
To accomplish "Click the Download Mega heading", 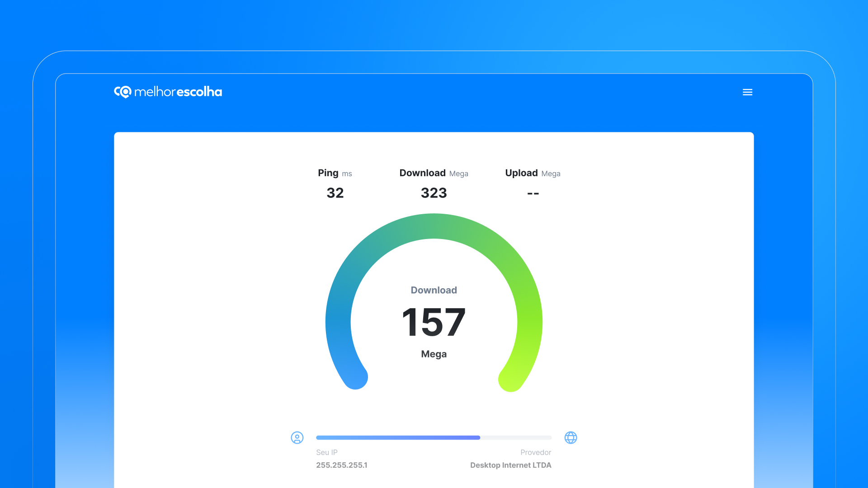I will pyautogui.click(x=433, y=173).
